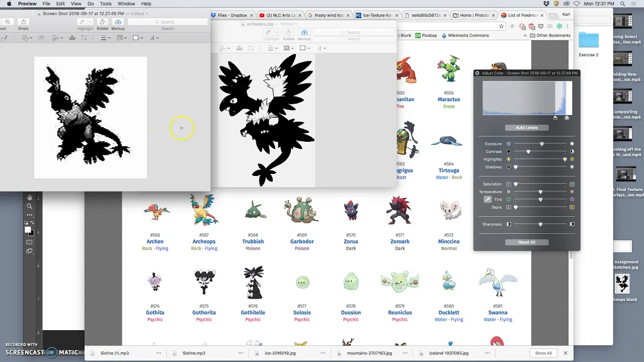Open Sign dropdown in archeops.jpg toolbar

224,48
